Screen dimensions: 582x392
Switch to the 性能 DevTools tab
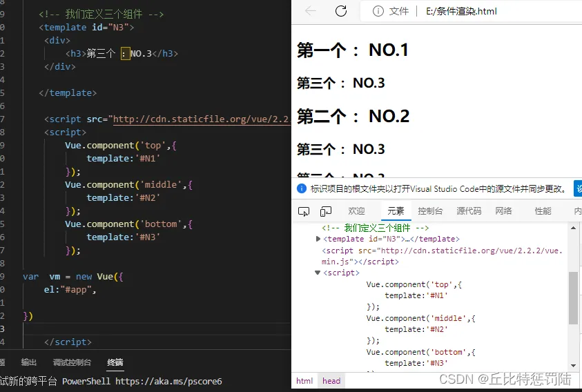tap(543, 211)
